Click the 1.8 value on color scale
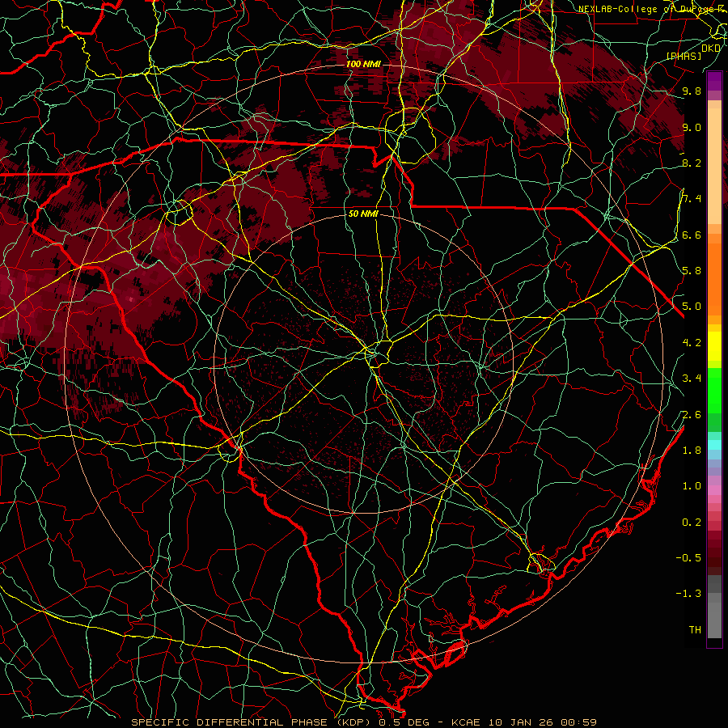Screen dimensions: 728x728 (x=692, y=450)
